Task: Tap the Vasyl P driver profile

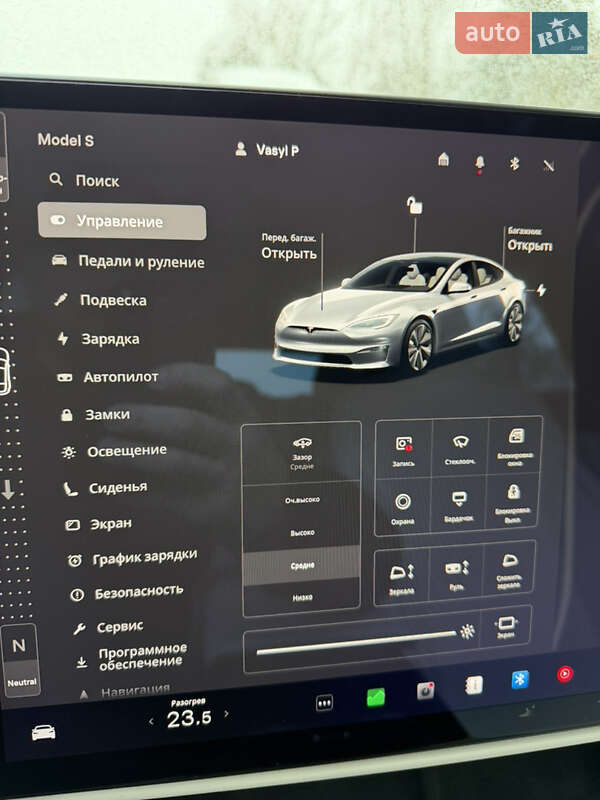Action: pos(267,150)
